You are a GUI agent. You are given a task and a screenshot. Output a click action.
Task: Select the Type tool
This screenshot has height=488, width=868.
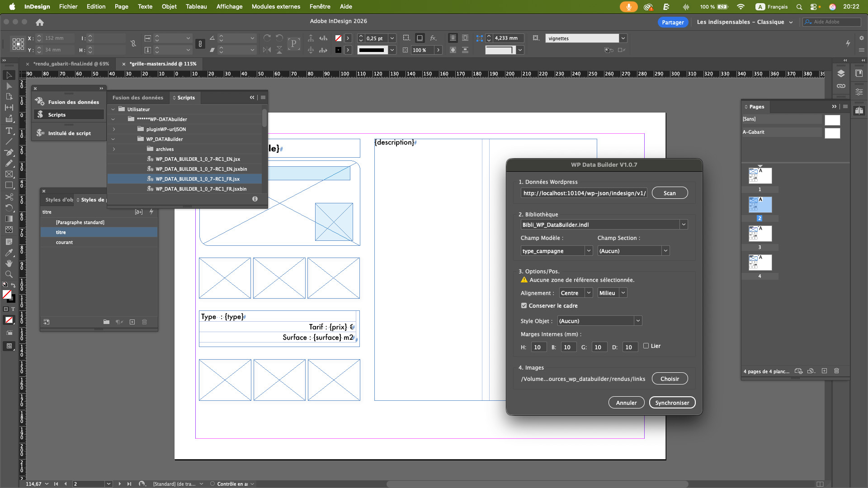[x=9, y=131]
